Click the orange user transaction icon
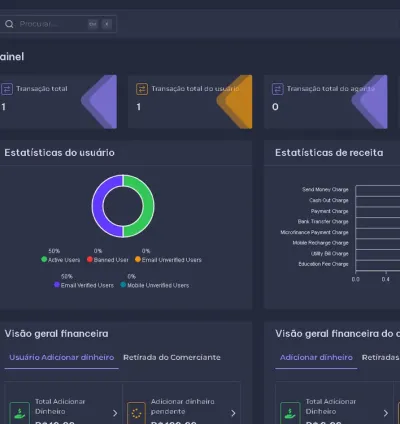The image size is (400, 424). pos(142,89)
